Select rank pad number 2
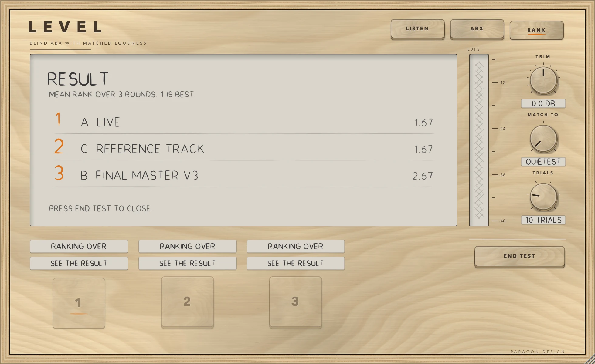Screen dimensions: 595x364 tap(187, 302)
